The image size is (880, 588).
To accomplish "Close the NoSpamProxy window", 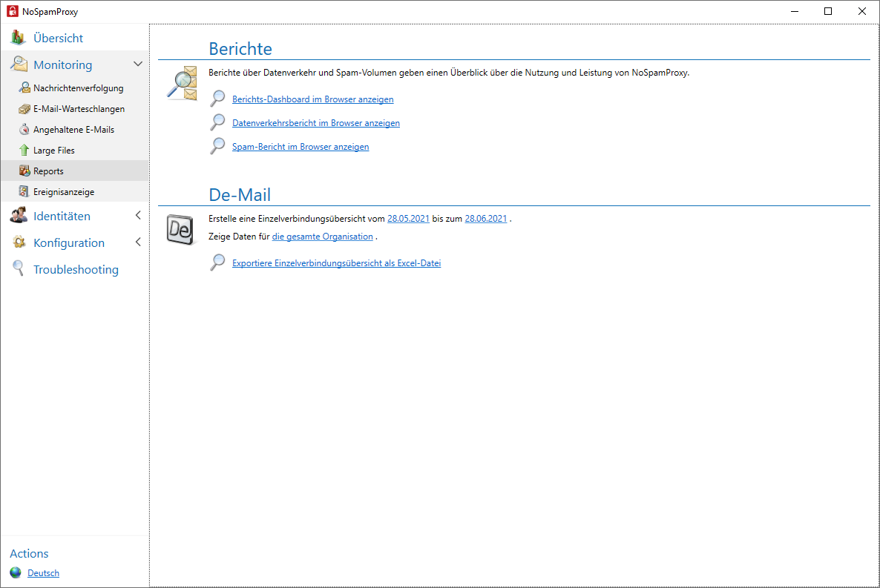I will tap(862, 11).
